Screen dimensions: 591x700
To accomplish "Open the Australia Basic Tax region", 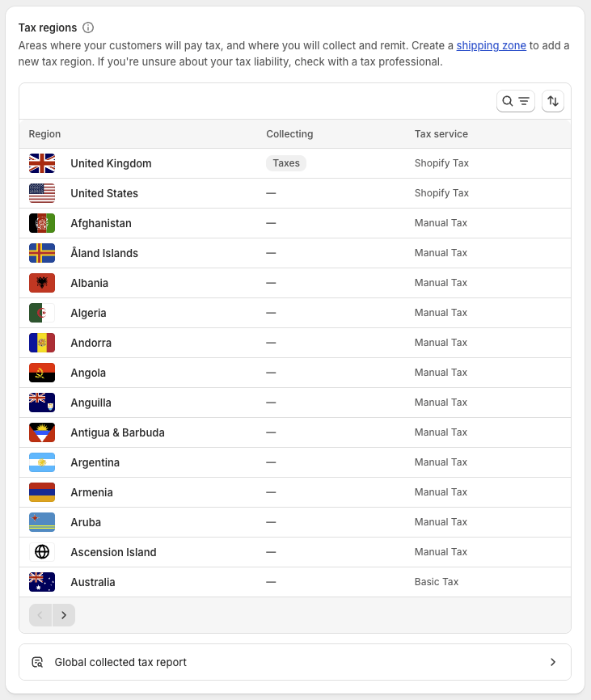I will (93, 581).
